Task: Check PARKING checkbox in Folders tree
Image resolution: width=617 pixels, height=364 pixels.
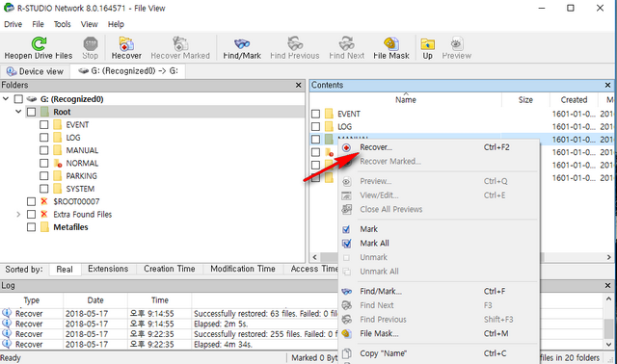Action: [x=44, y=176]
